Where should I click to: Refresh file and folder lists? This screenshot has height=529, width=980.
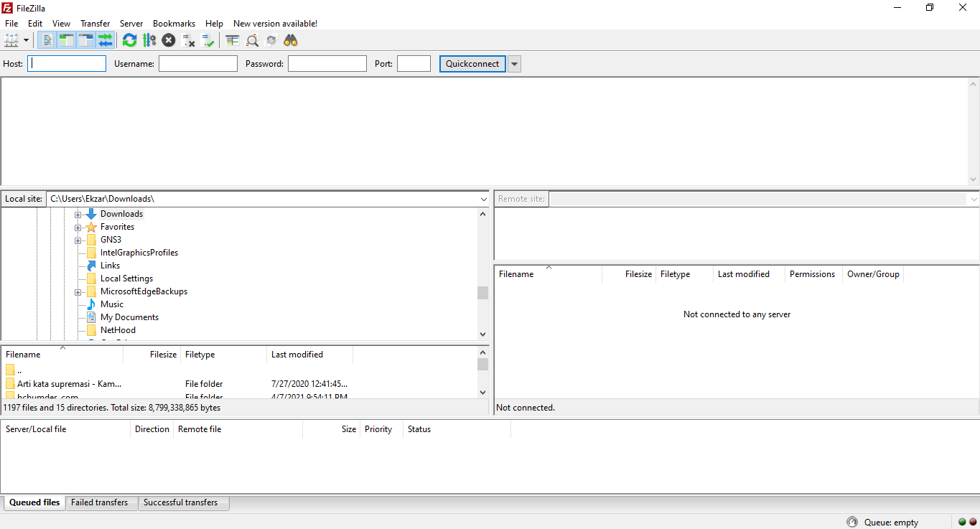coord(129,40)
